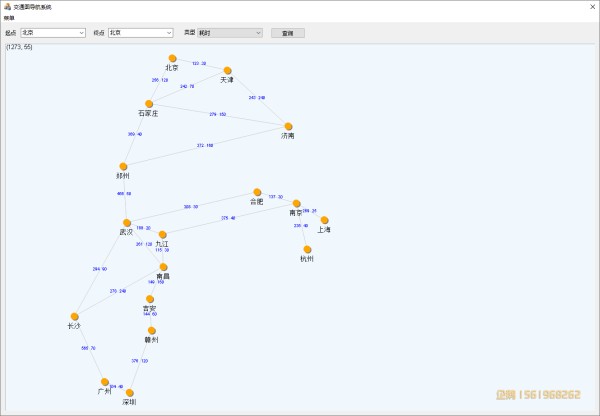Open the 类型 type dropdown showing 耗时
Image resolution: width=600 pixels, height=416 pixels.
coord(230,33)
